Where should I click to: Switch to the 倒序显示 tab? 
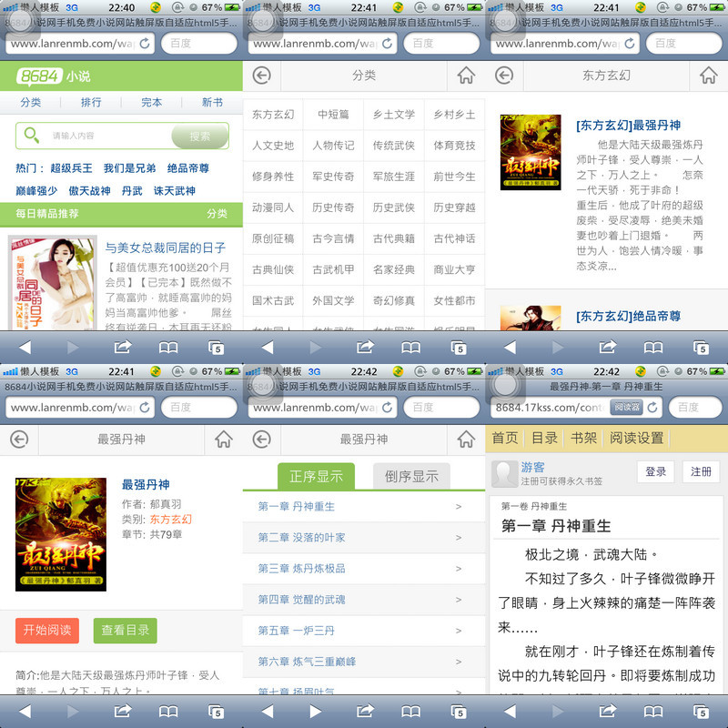point(409,475)
